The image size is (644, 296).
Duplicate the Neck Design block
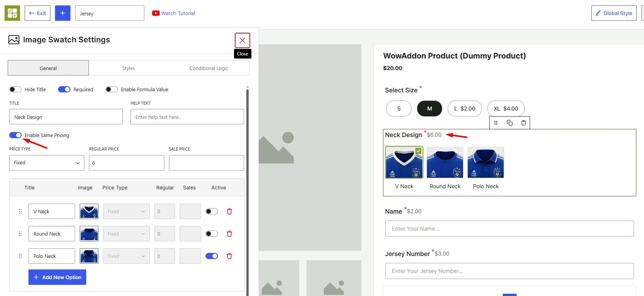coord(510,123)
